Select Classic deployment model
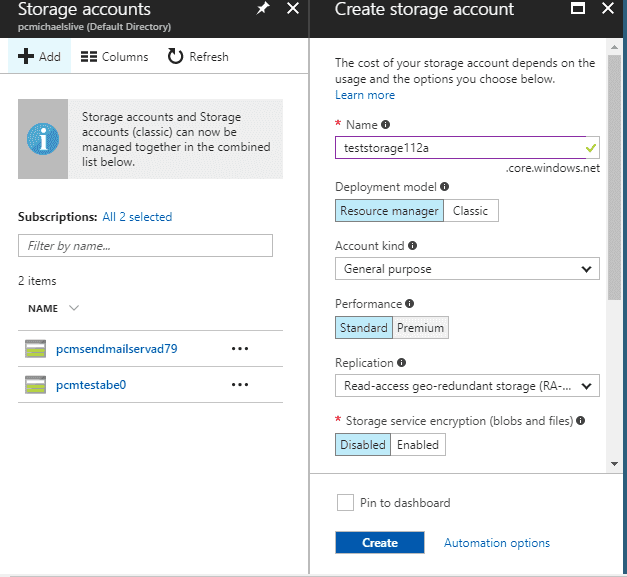The height and width of the screenshot is (577, 627). tap(470, 211)
